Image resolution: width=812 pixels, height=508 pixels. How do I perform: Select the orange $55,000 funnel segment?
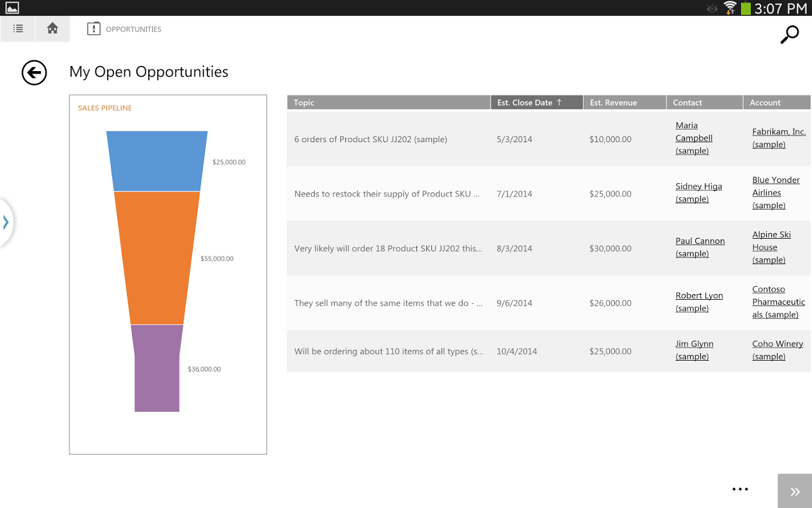[157, 258]
